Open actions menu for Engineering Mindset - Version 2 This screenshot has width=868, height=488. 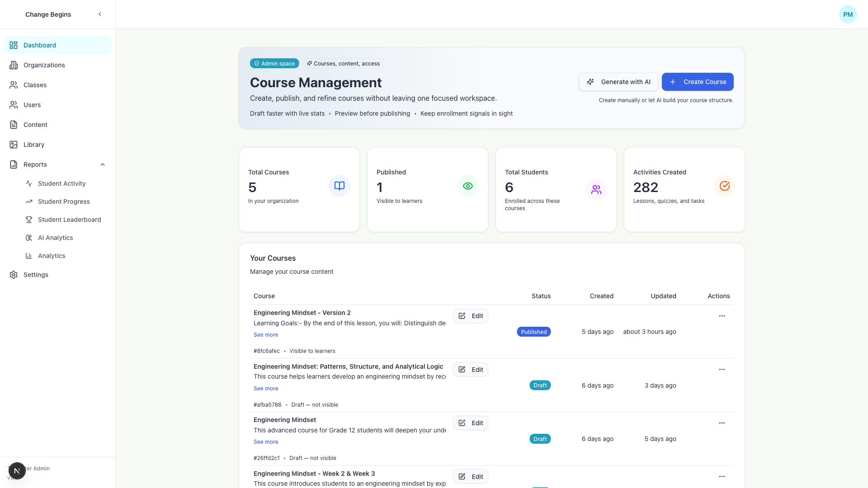tap(722, 315)
